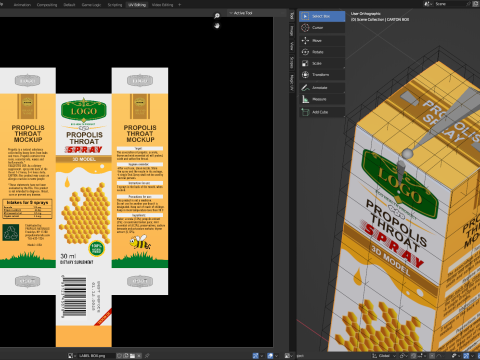Open the UV gizmo options dropdown arrow

coord(262,356)
